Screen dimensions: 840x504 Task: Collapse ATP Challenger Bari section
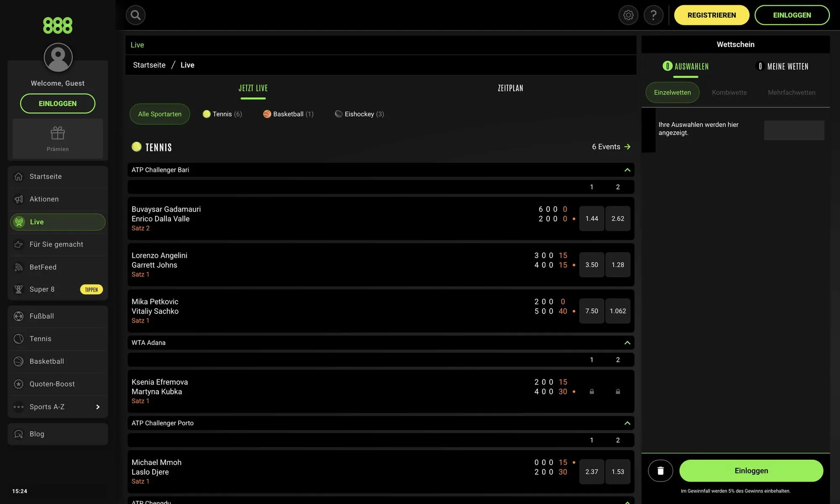click(627, 170)
